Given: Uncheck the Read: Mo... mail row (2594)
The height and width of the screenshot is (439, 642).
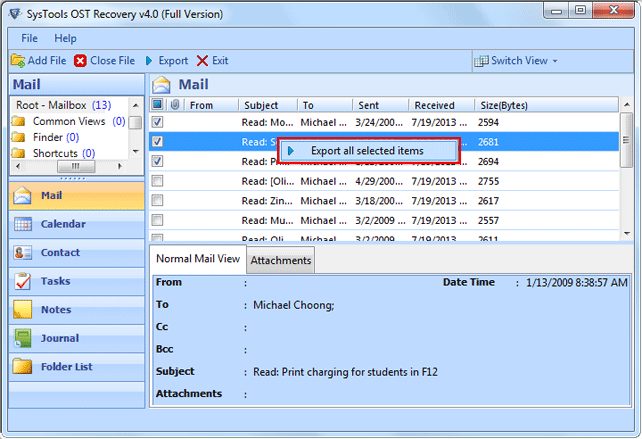Looking at the screenshot, I should [157, 122].
